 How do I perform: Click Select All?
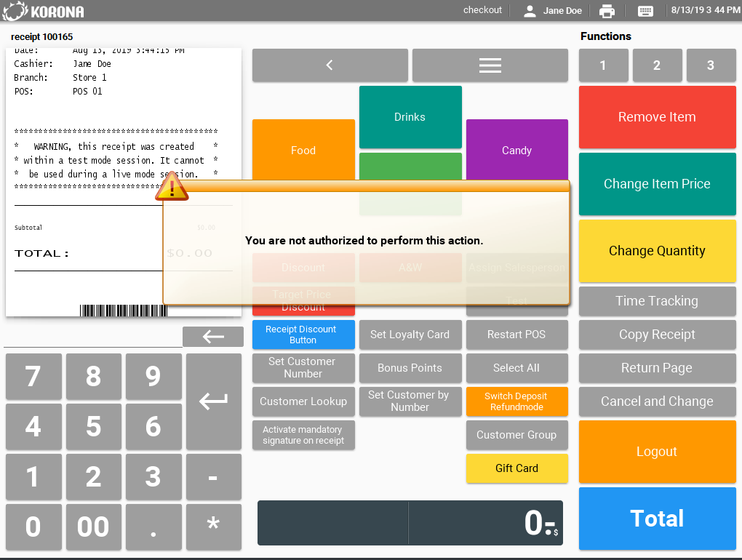[x=516, y=368]
